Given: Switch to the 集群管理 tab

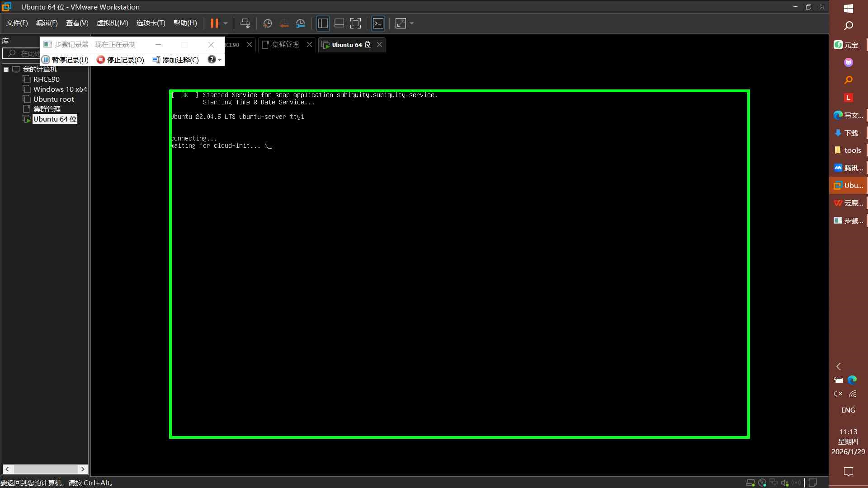Looking at the screenshot, I should coord(285,45).
